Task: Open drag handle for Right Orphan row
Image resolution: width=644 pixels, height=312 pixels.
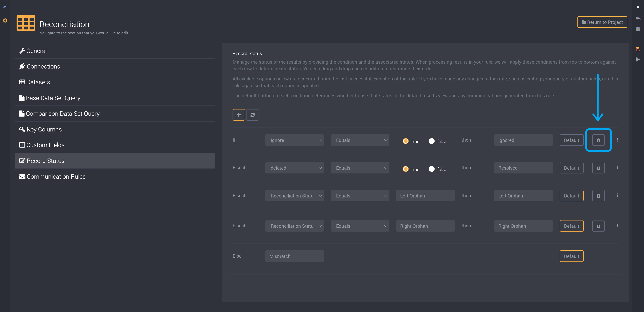Action: (x=617, y=226)
